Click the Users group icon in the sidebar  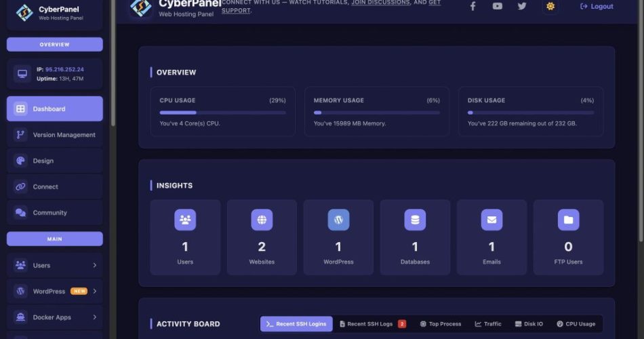pyautogui.click(x=20, y=266)
